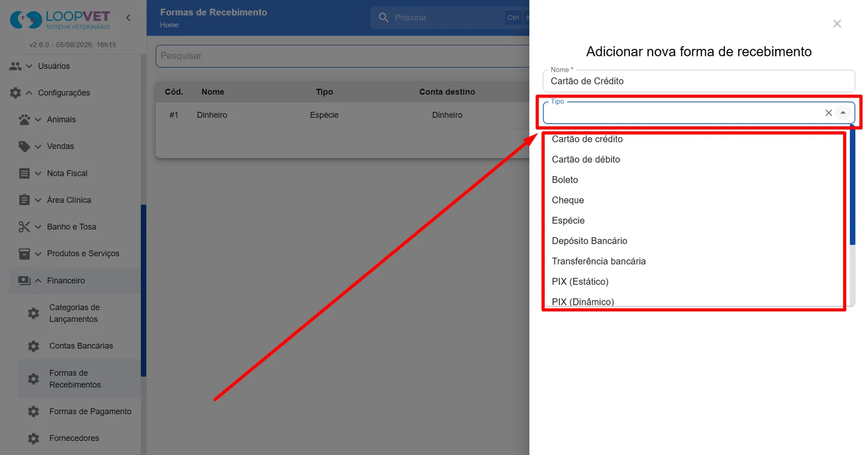
Task: Click Dinheiro name in table row #1
Action: click(x=212, y=115)
